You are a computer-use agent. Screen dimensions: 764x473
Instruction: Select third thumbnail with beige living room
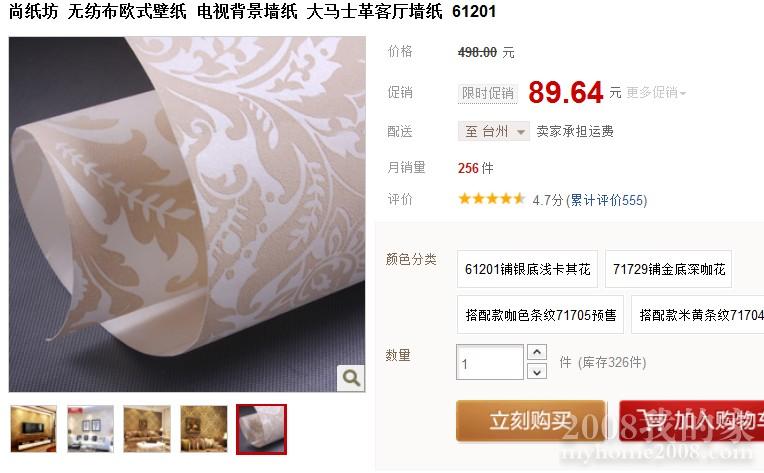147,429
